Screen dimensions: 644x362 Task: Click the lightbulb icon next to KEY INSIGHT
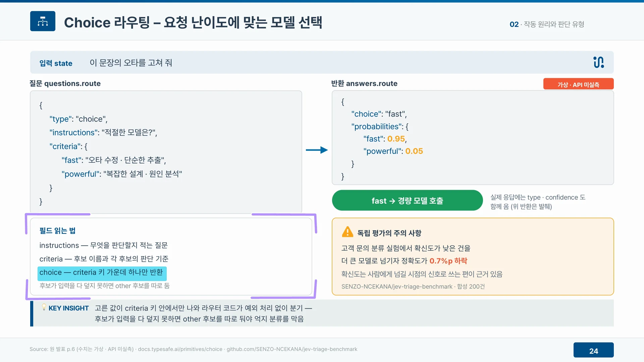coord(44,307)
